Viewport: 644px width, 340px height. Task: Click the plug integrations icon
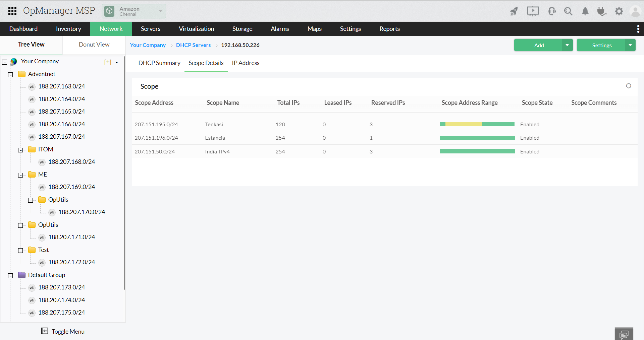click(602, 11)
